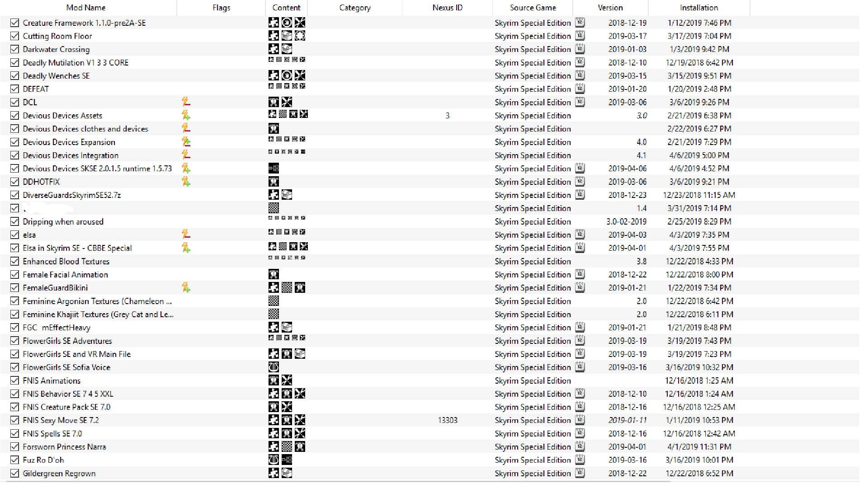The width and height of the screenshot is (868, 488).
Task: Sort by Installation date column header
Action: pyautogui.click(x=699, y=8)
